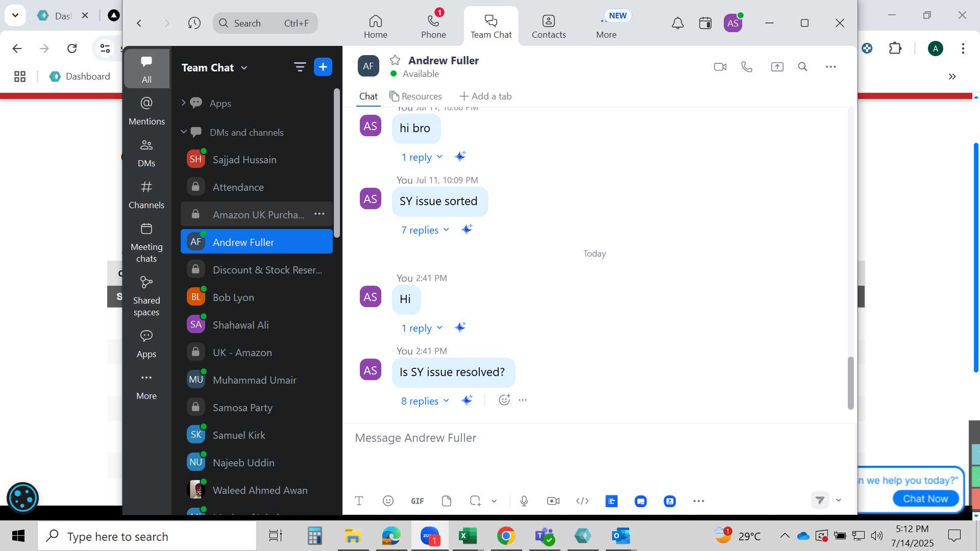Screen dimensions: 980x551
Task: Open Waleed Ahmed Awan chat
Action: (x=256, y=490)
